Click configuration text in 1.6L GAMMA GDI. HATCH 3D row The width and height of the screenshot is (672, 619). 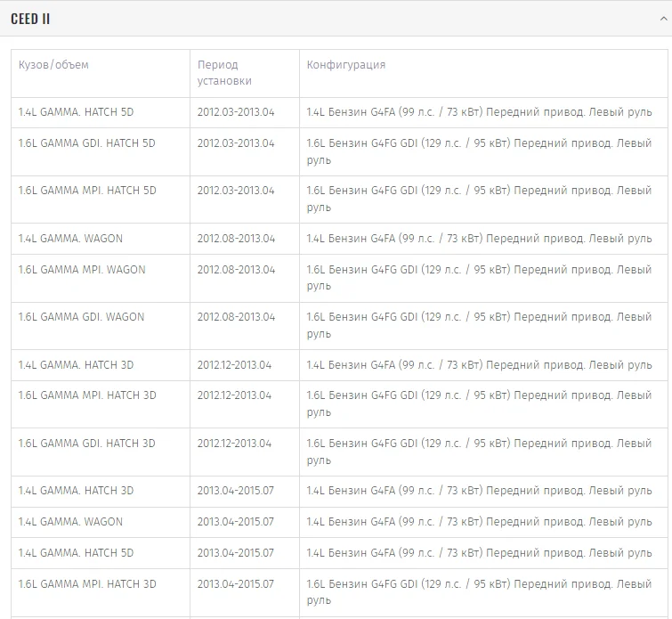(x=479, y=452)
